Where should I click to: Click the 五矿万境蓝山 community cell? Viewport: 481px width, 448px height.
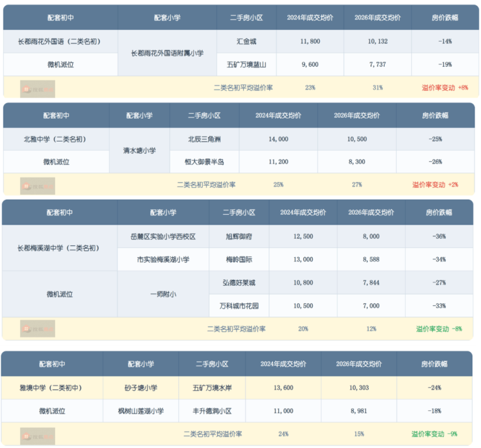[246, 65]
